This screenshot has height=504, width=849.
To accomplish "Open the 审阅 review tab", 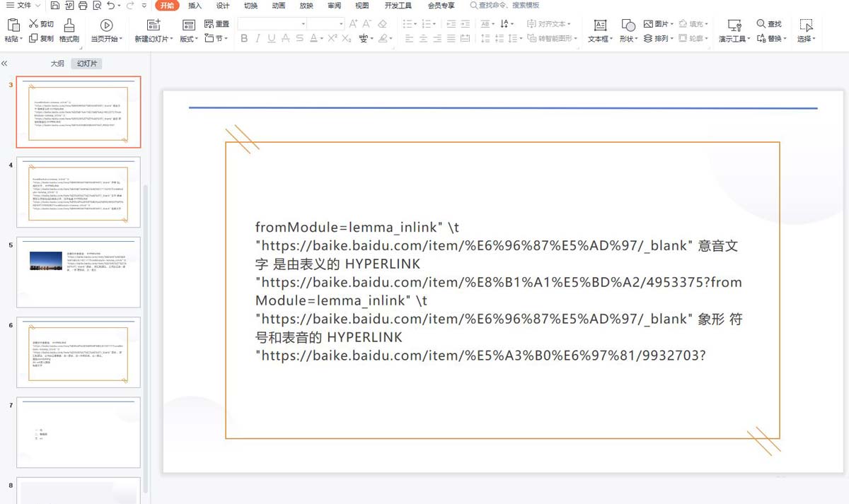I will [335, 6].
